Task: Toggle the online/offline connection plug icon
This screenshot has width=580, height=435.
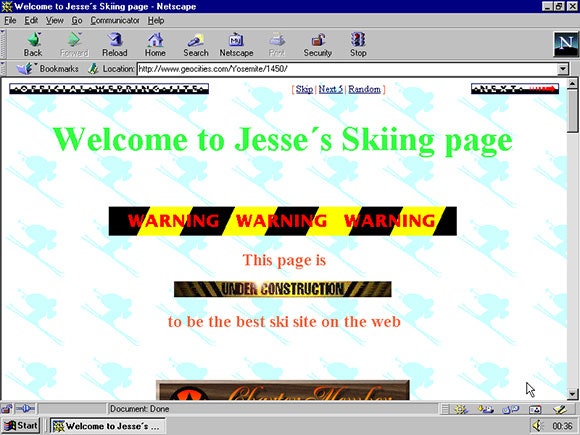Action: point(25,409)
